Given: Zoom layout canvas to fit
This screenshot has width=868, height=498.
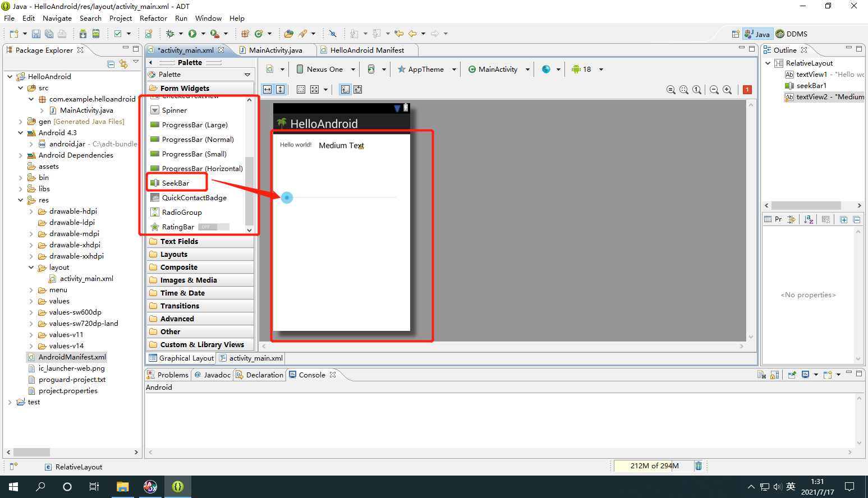Looking at the screenshot, I should pyautogui.click(x=684, y=90).
